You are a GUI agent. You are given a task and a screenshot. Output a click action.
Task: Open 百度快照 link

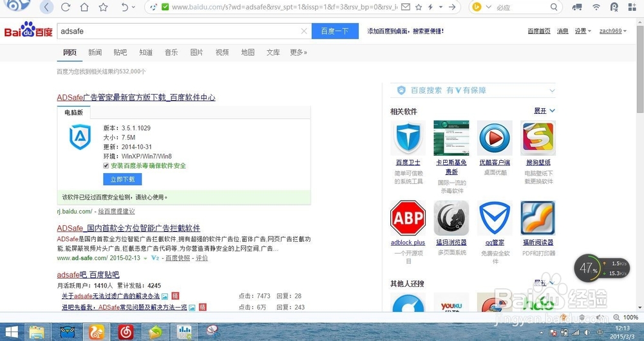pyautogui.click(x=178, y=258)
